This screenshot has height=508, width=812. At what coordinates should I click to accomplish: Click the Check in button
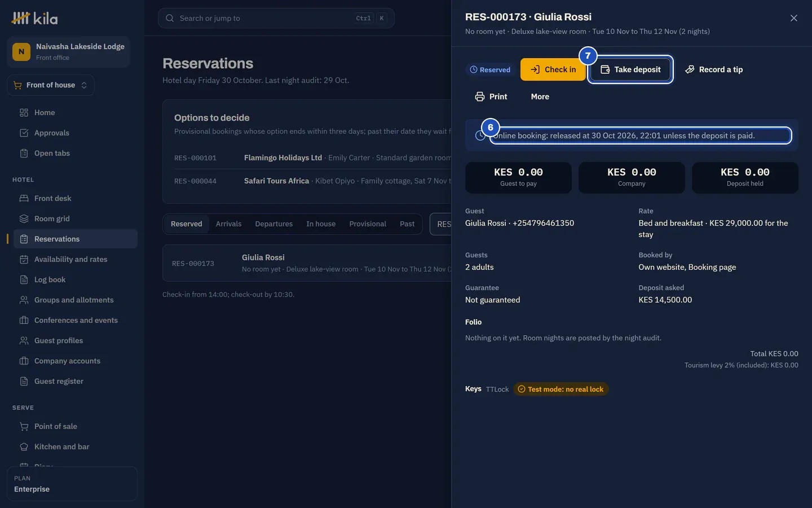point(553,69)
